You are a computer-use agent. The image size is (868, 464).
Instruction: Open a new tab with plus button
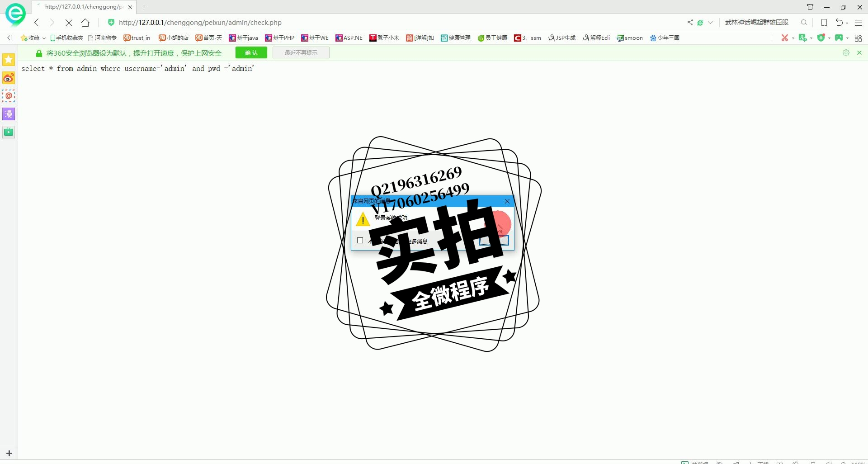point(144,7)
